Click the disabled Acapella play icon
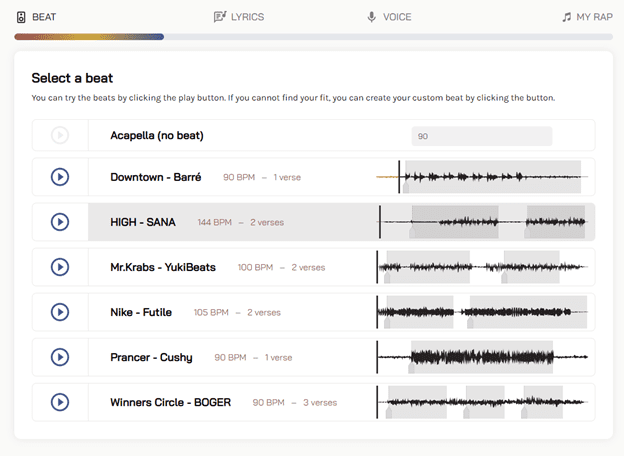624x456 pixels. click(x=60, y=136)
